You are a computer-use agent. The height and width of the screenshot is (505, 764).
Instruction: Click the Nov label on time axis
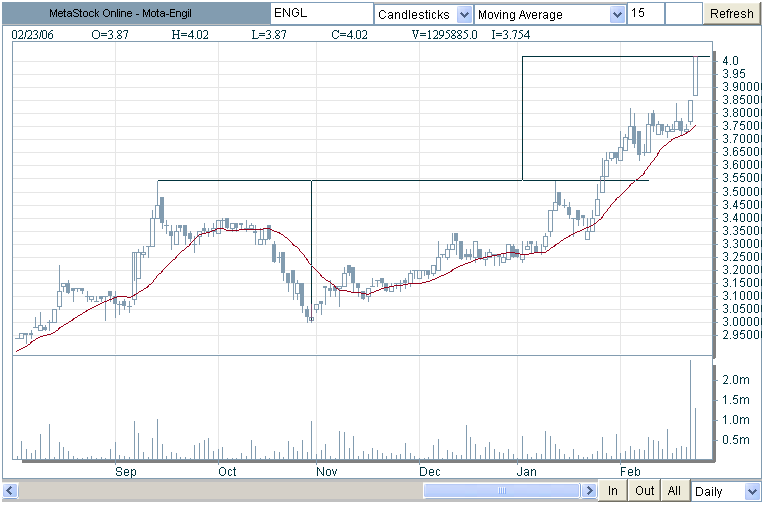pos(326,470)
